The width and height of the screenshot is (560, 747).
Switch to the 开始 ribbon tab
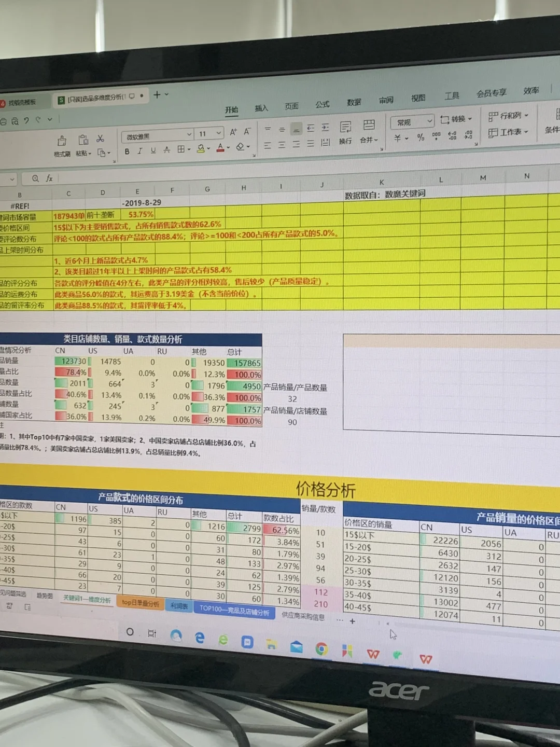[231, 109]
